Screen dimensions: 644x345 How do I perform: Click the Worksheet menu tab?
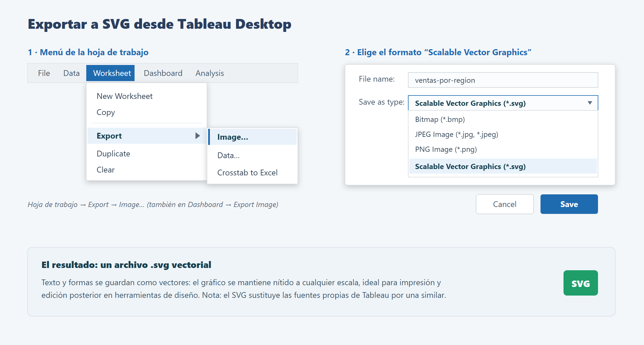point(110,73)
